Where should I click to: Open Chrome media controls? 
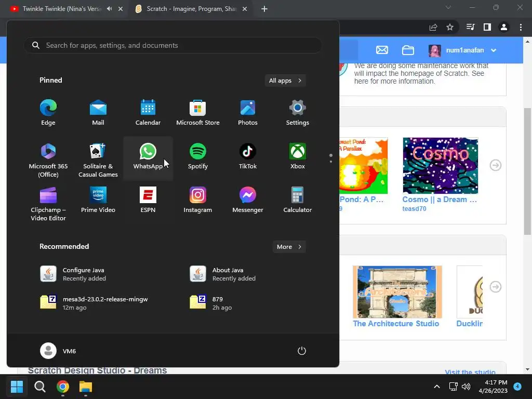[470, 27]
